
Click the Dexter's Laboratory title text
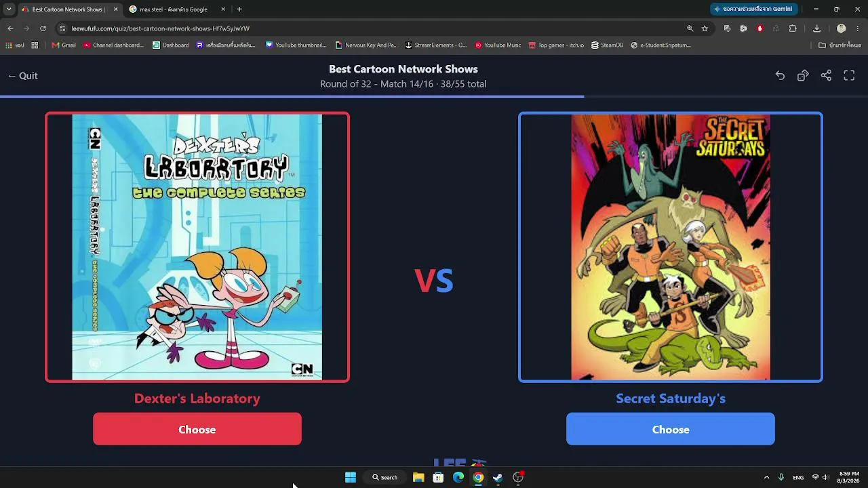pos(197,399)
